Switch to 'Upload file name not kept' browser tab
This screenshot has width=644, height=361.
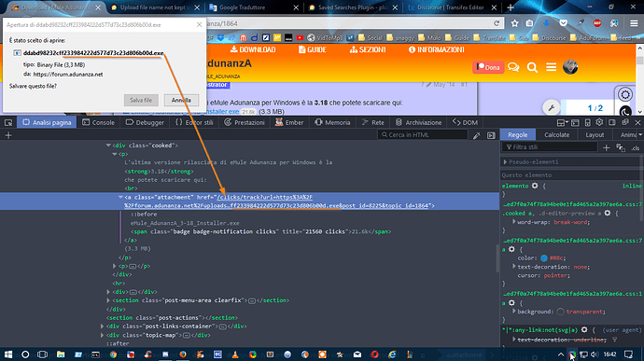[x=154, y=7]
